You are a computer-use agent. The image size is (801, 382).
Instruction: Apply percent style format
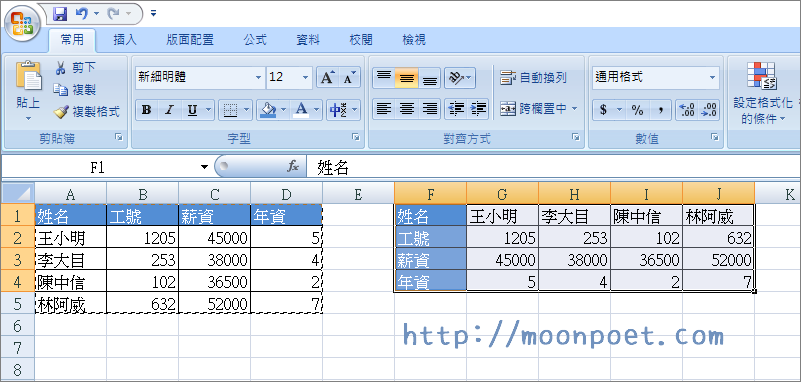coord(638,109)
